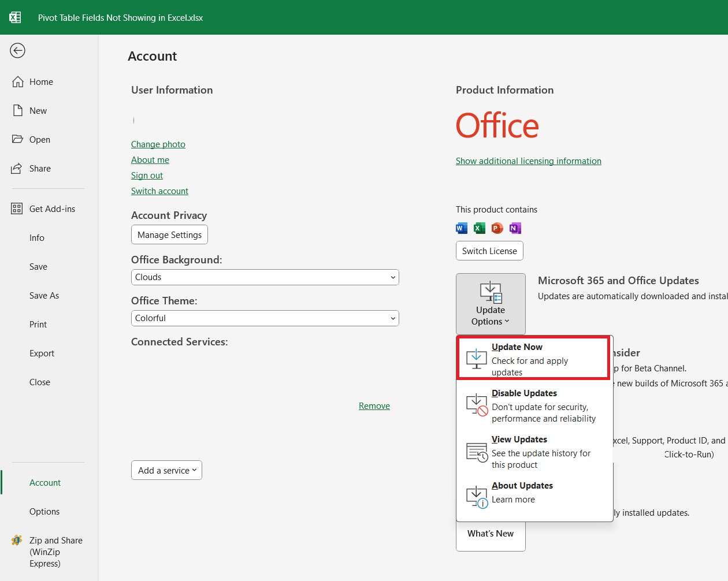728x581 pixels.
Task: Click the PowerPoint app icon
Action: click(x=497, y=228)
